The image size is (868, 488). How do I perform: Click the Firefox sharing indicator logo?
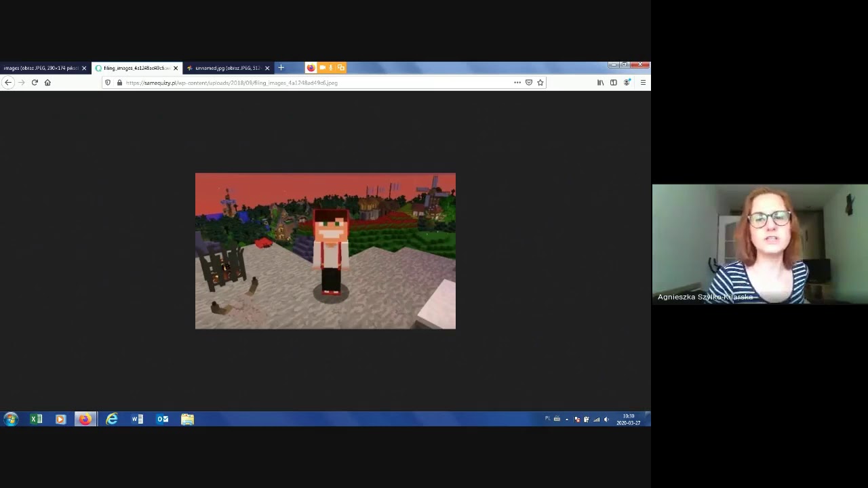pos(311,68)
